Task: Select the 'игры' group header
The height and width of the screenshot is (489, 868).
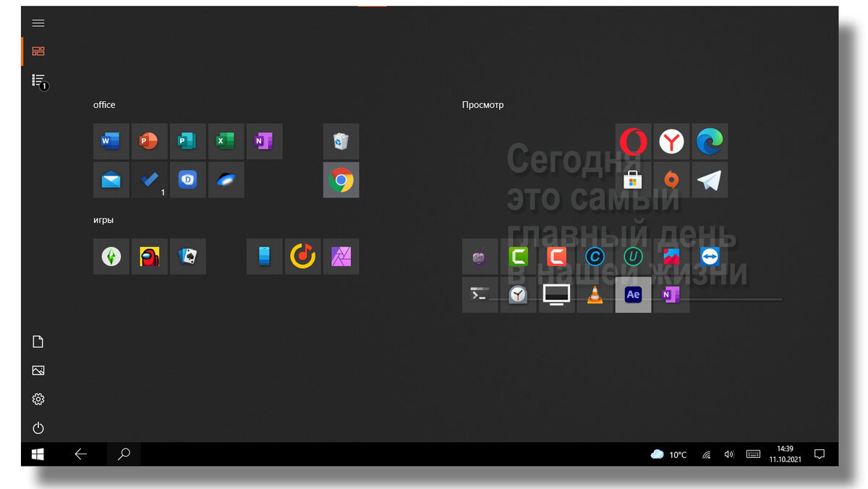Action: click(103, 220)
